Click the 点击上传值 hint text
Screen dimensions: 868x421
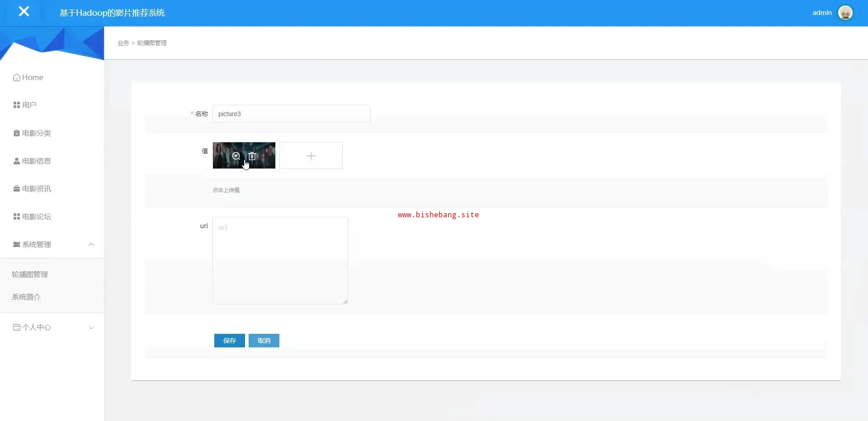click(x=226, y=190)
